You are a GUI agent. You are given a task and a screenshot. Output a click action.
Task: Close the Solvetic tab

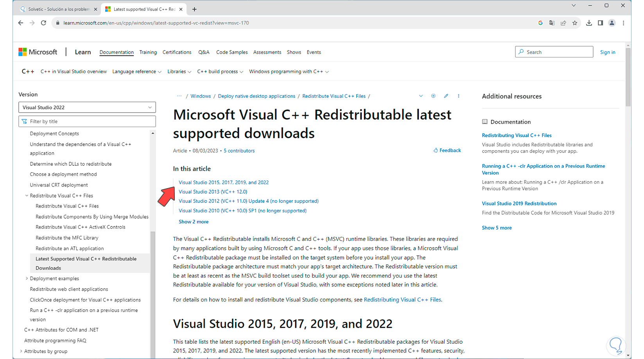(x=95, y=9)
